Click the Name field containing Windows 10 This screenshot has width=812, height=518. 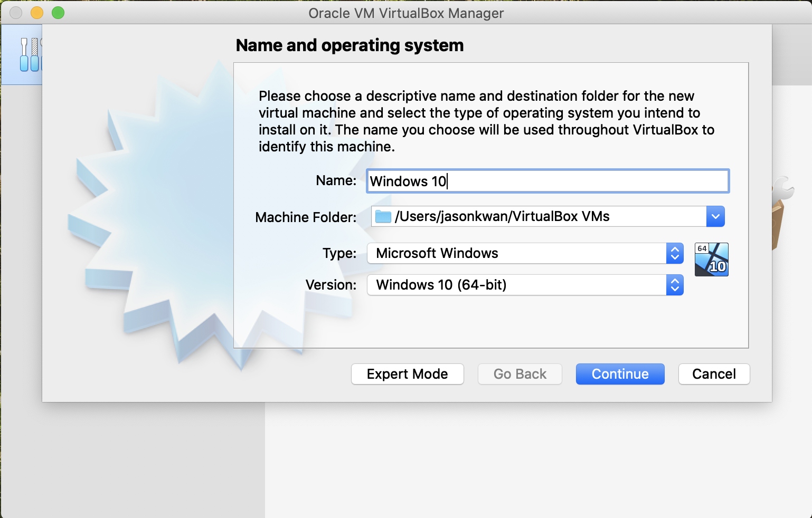[x=547, y=181]
